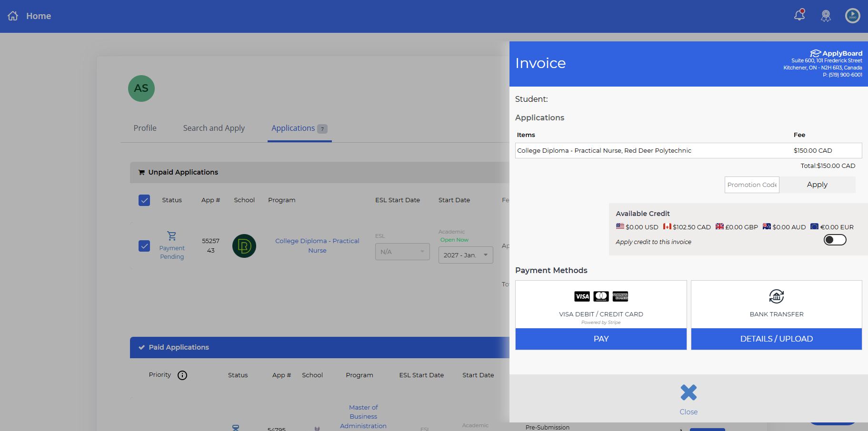Uncheck application 5525743 row checkbox
This screenshot has width=868, height=431.
click(x=144, y=246)
